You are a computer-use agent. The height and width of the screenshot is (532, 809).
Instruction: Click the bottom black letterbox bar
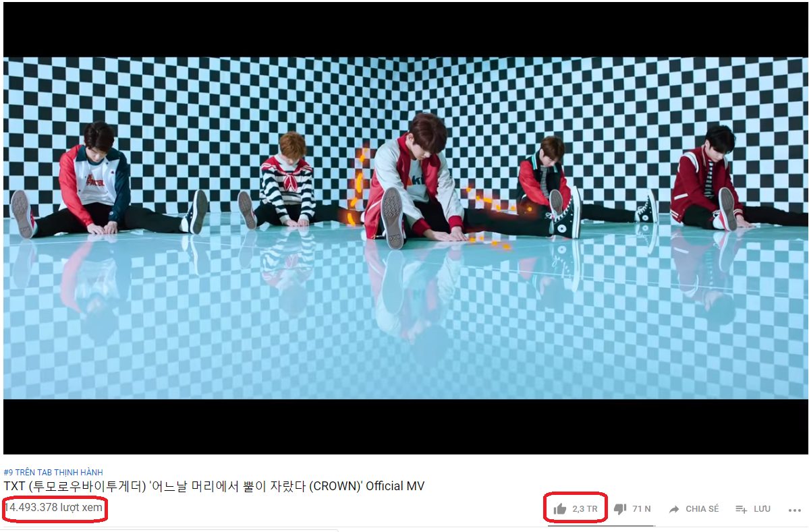point(406,426)
